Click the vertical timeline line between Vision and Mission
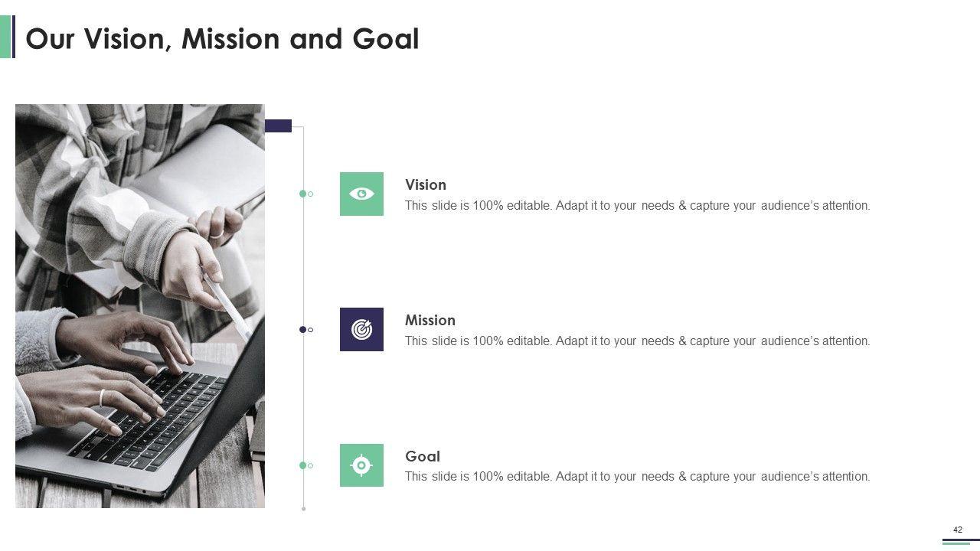The image size is (980, 551). tap(304, 260)
